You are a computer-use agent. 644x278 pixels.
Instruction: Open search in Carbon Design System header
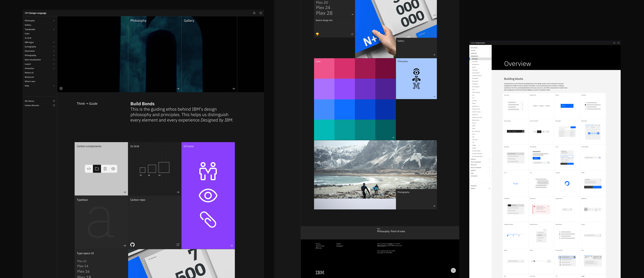coord(614,43)
